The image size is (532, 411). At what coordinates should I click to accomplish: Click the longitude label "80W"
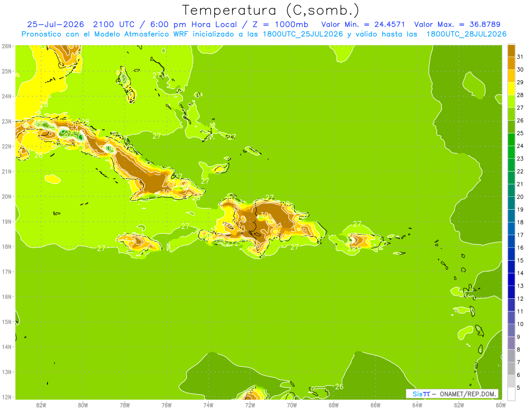(83, 405)
